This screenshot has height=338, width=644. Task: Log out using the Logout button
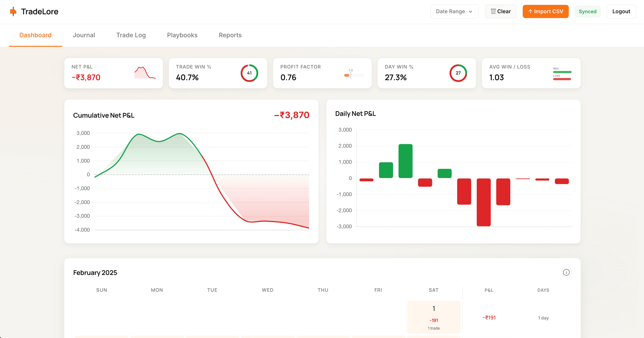click(x=621, y=11)
